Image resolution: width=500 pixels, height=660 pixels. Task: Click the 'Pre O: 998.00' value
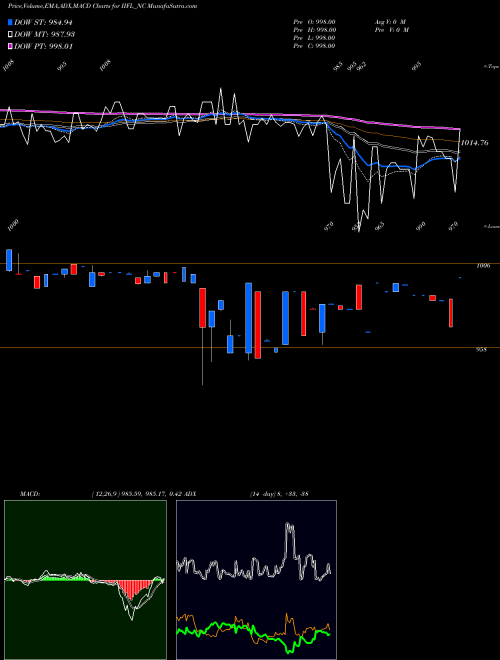click(x=314, y=22)
